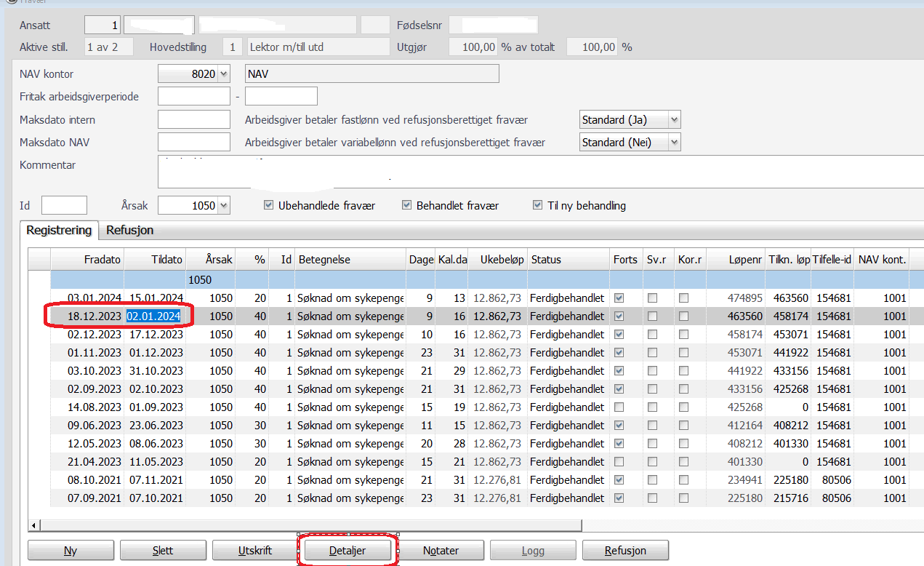
Task: Click the Refusjon button at bottom
Action: [x=625, y=551]
